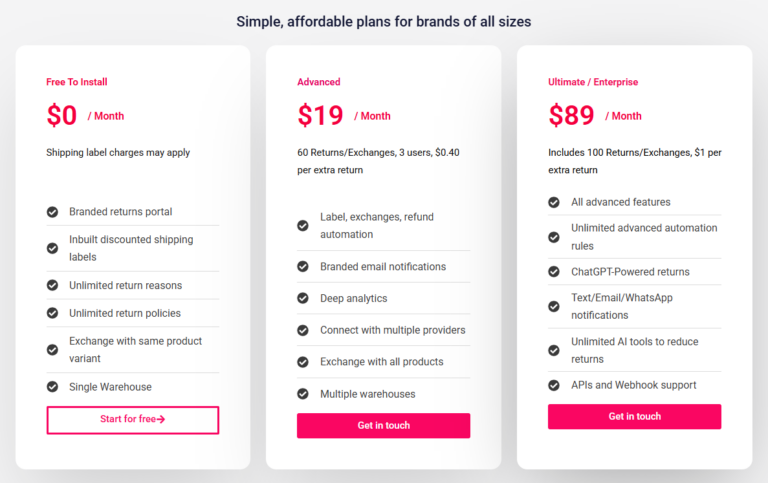Screen dimensions: 768x483
Task: Select the Free To Install plan title
Action: (78, 82)
